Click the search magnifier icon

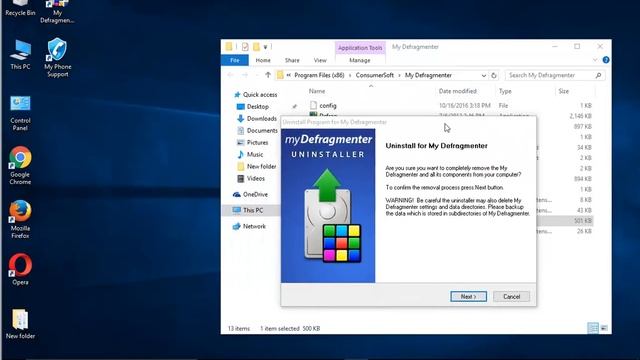(598, 75)
